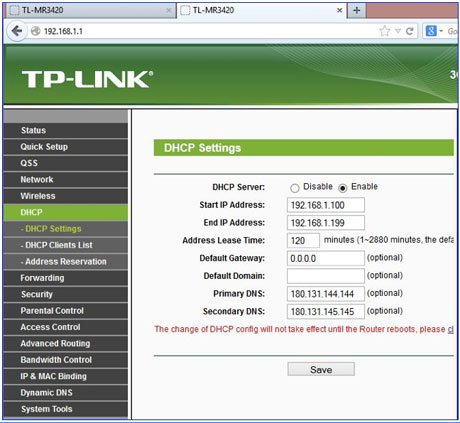Click the Google search engine icon
The image size is (460, 423).
431,31
